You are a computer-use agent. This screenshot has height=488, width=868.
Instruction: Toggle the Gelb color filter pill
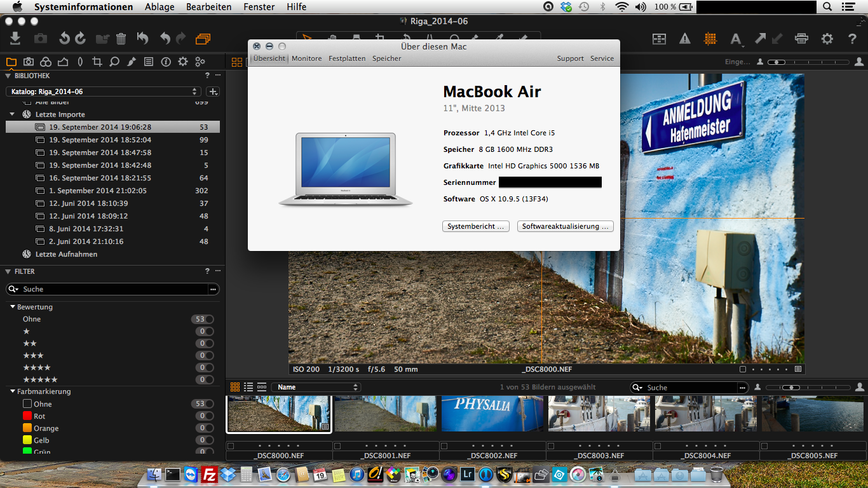(x=204, y=440)
